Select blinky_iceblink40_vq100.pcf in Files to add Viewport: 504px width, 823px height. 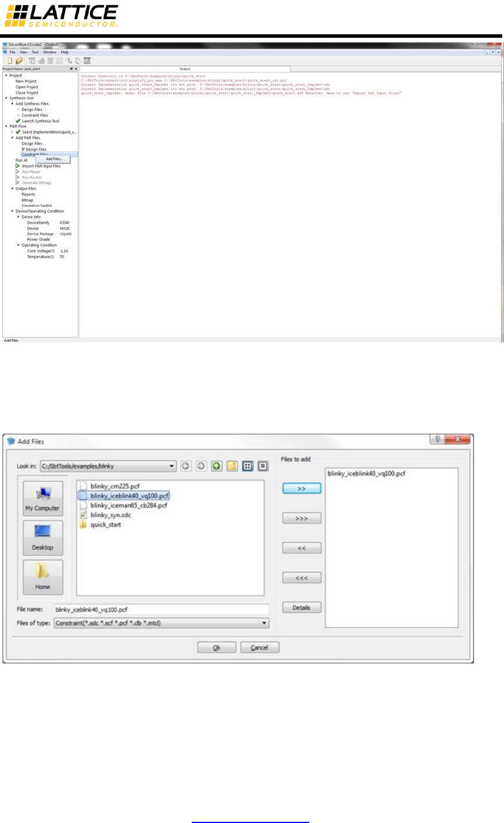(x=367, y=474)
